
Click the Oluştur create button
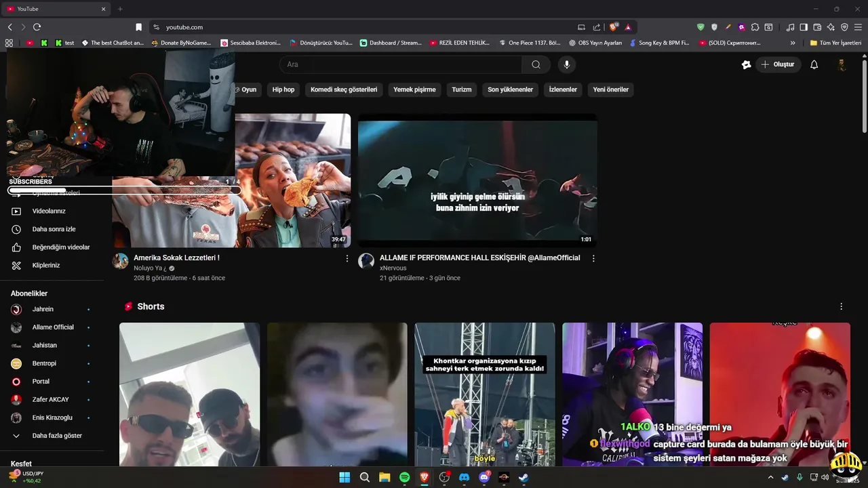point(777,64)
